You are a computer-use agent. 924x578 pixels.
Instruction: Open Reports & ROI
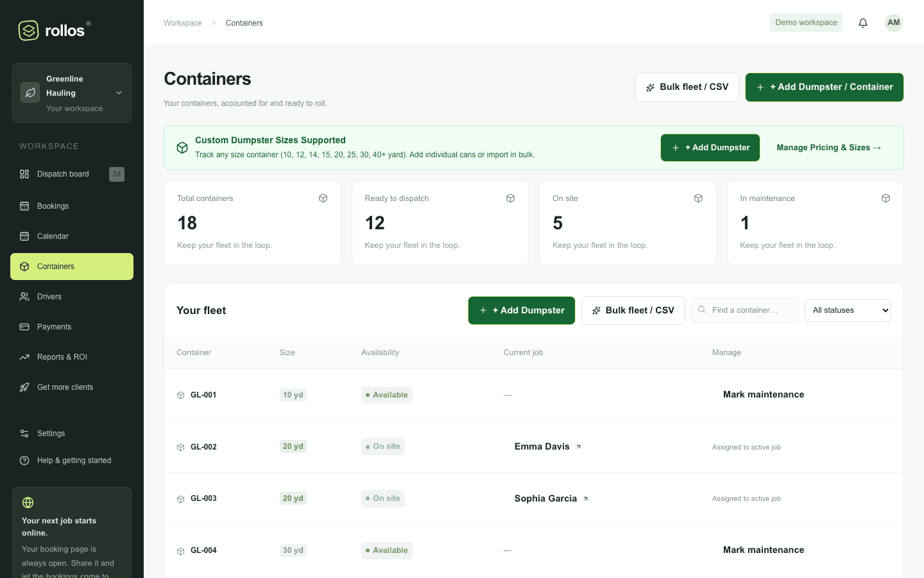(72, 357)
